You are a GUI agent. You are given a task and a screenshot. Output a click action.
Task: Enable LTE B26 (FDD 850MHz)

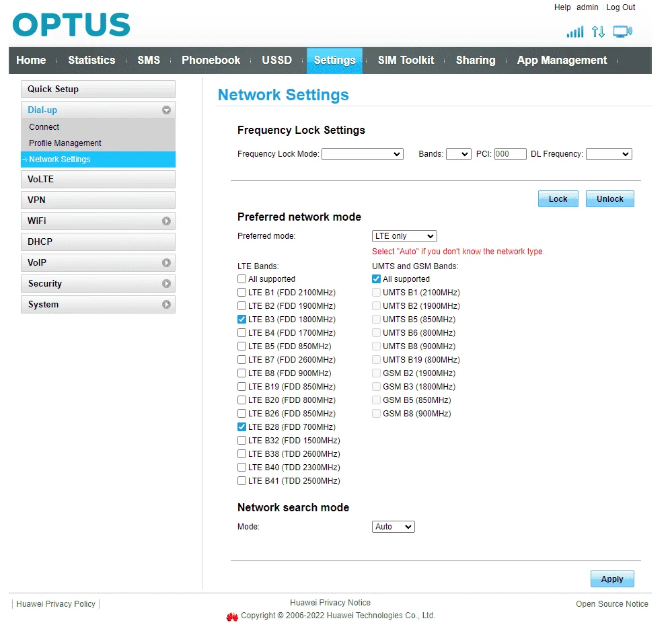tap(241, 414)
